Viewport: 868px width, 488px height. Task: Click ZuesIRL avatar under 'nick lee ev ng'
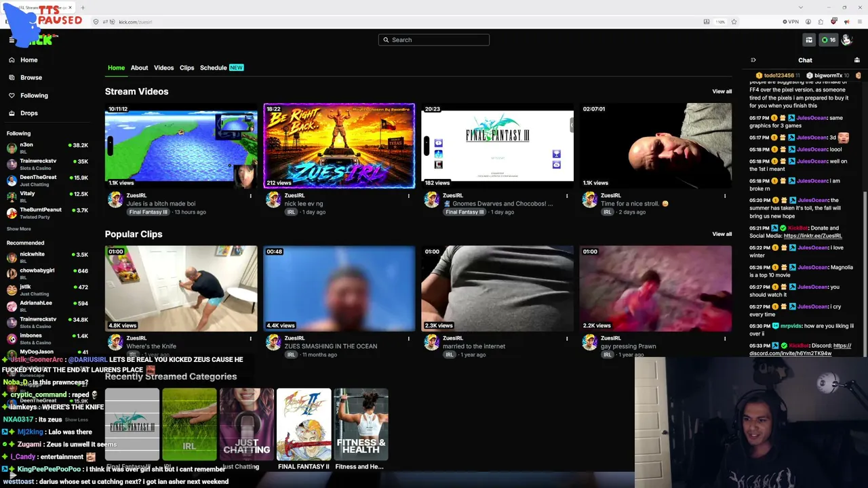[273, 200]
